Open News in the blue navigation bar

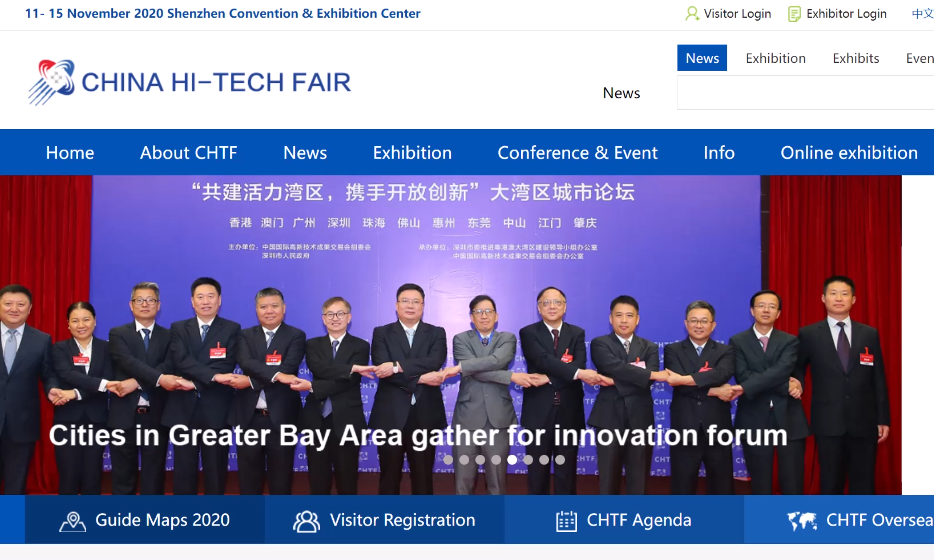305,153
